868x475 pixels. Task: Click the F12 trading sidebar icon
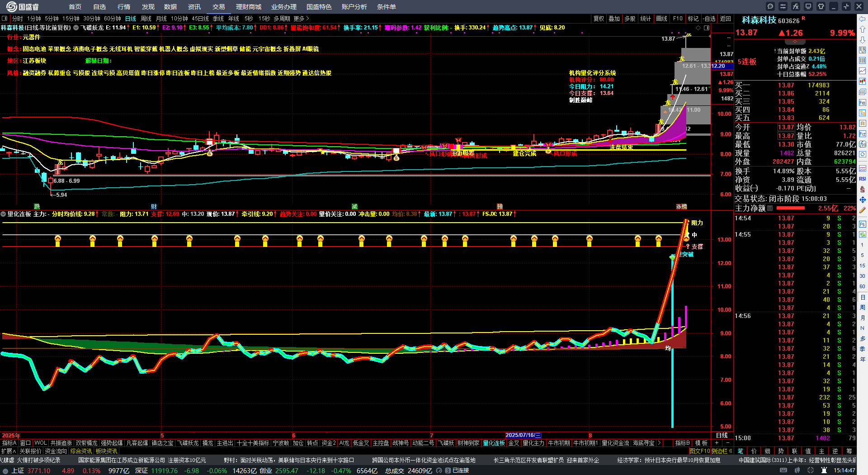click(x=863, y=134)
